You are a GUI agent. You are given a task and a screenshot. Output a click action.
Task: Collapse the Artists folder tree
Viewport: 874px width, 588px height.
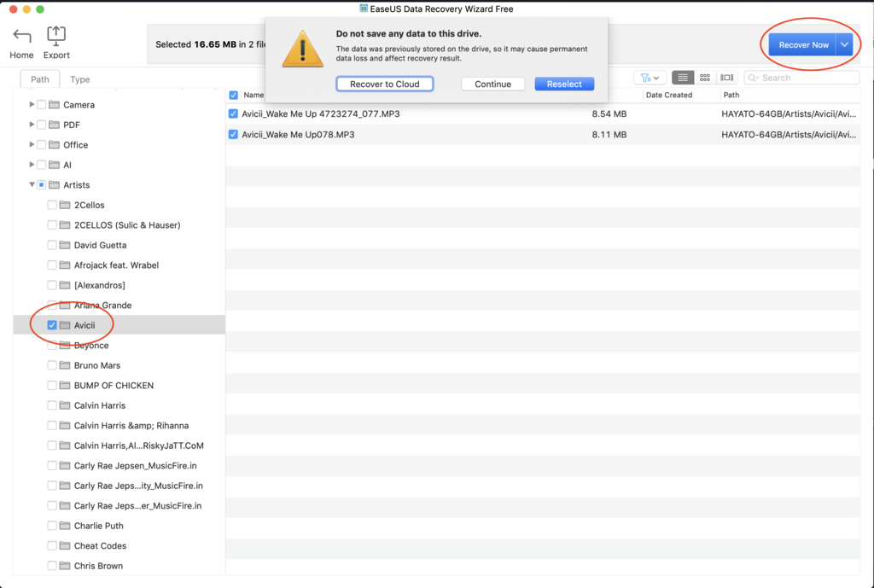[x=32, y=184]
